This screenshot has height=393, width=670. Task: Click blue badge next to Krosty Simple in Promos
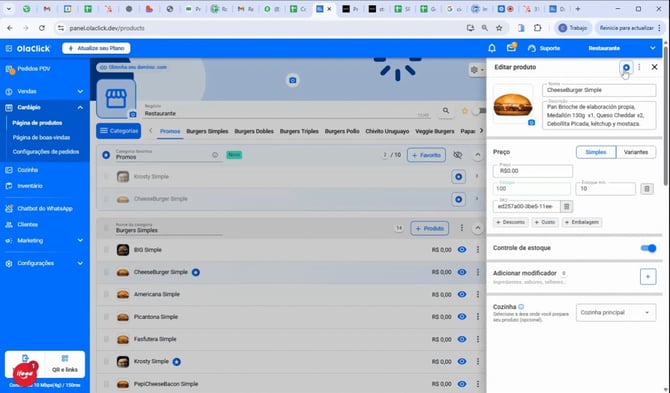coord(458,176)
